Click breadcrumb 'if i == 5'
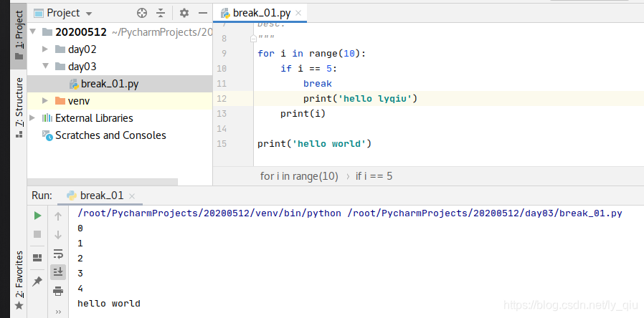 coord(374,176)
